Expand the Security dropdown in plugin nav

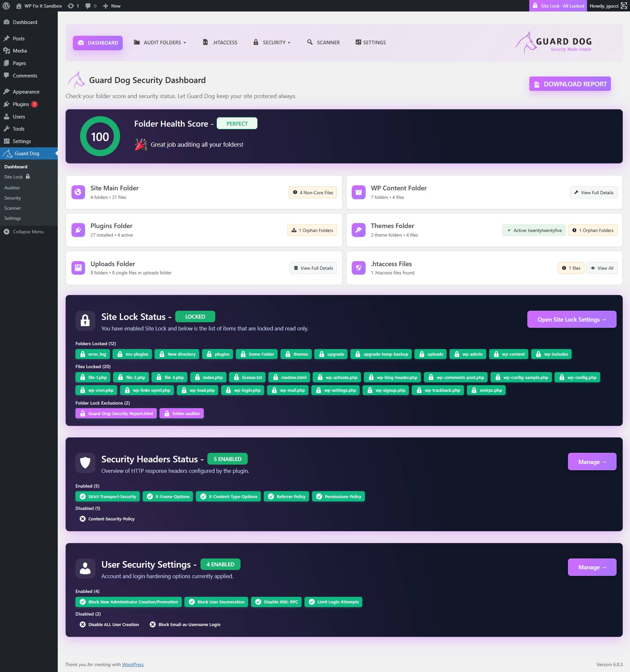272,43
